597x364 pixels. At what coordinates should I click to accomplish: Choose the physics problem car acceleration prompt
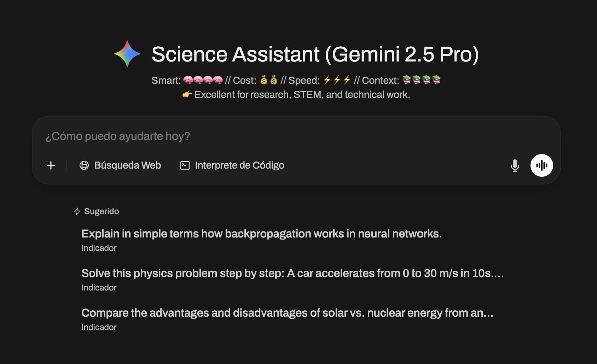pos(292,273)
